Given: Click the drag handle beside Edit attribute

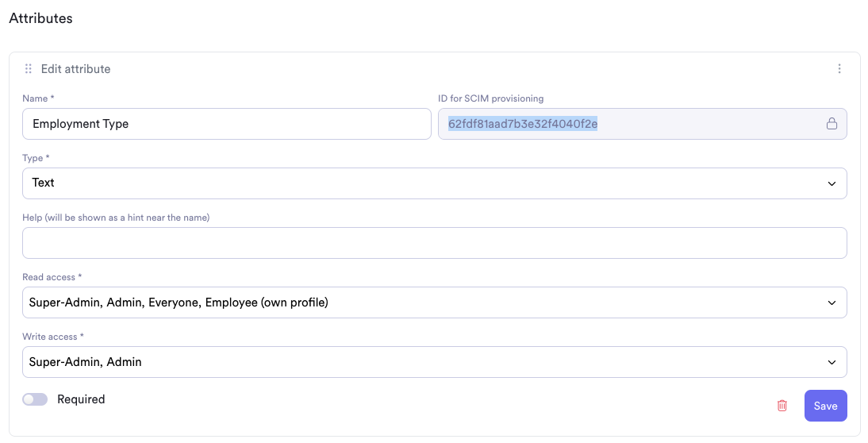Looking at the screenshot, I should (29, 68).
